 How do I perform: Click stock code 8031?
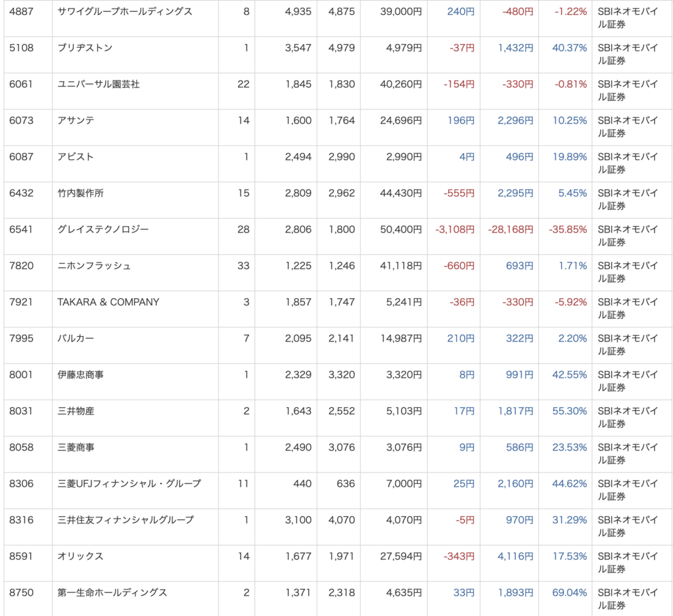click(x=21, y=411)
